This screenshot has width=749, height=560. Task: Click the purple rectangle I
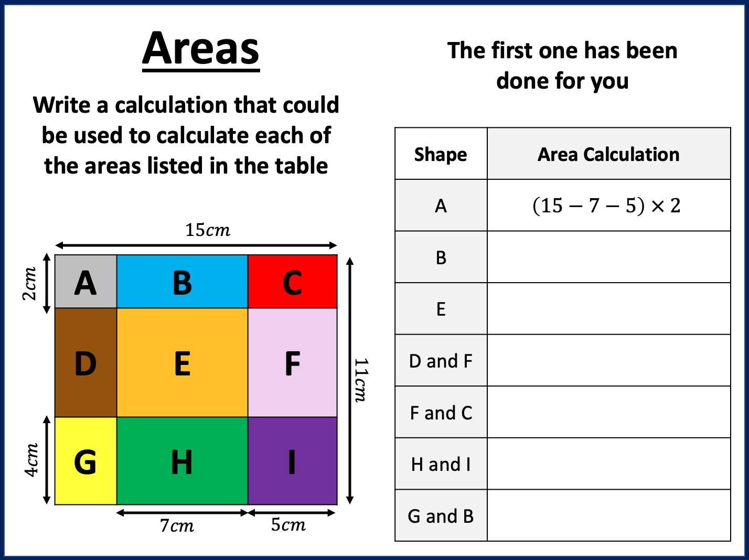(292, 461)
